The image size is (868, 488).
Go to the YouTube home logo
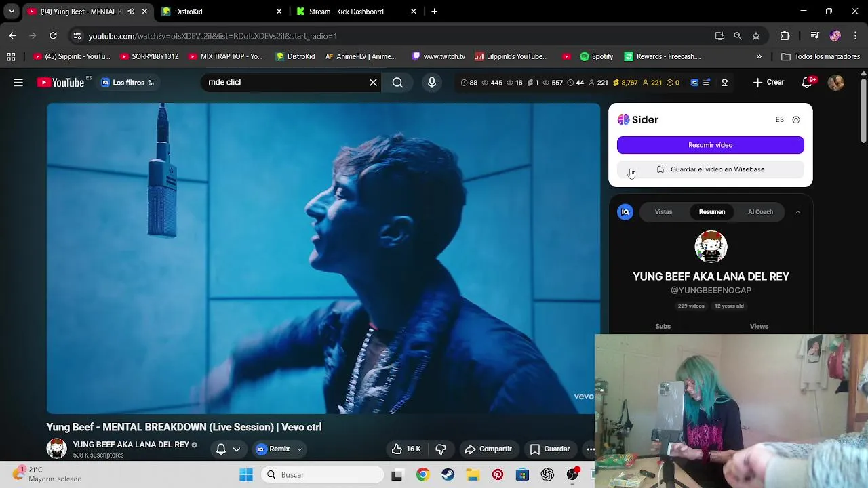[60, 83]
